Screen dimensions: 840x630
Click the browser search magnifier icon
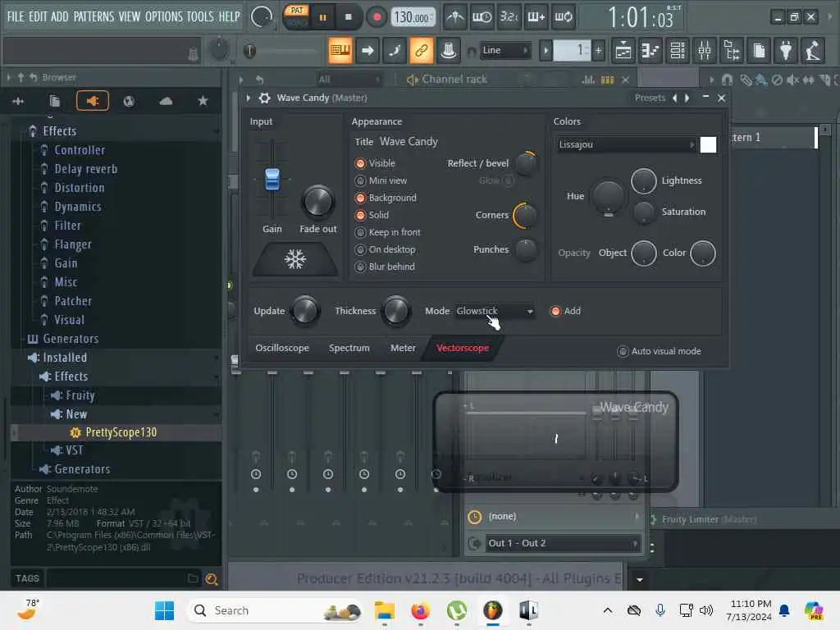tap(212, 579)
